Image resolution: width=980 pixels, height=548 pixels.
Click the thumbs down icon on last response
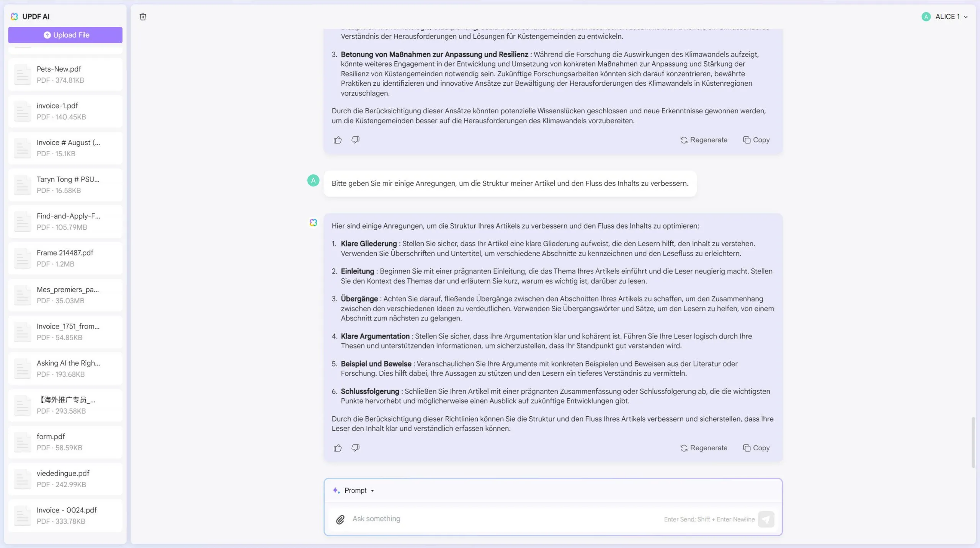click(355, 448)
